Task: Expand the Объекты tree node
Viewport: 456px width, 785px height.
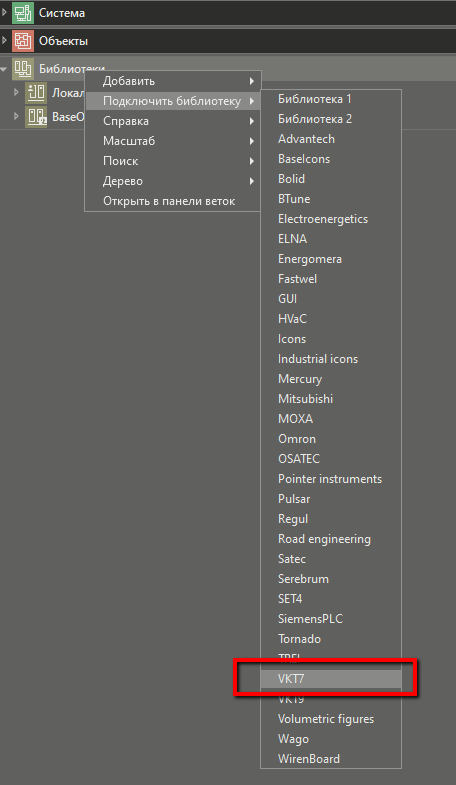Action: tap(5, 41)
